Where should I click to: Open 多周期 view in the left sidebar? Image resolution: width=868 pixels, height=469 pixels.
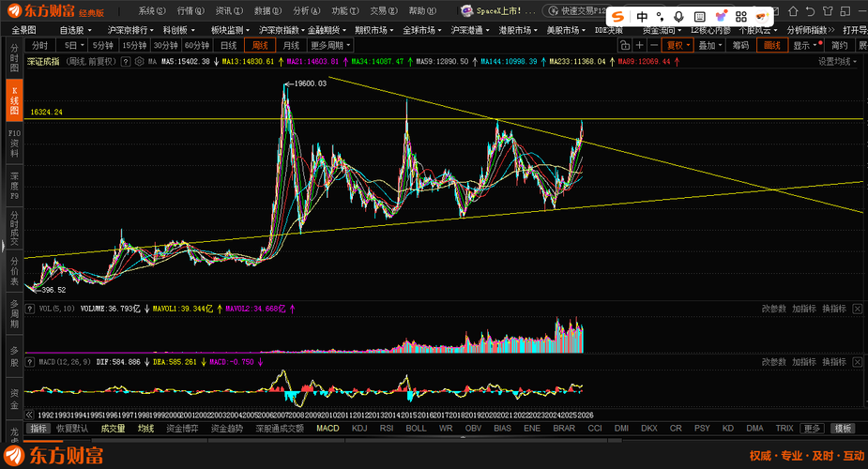(14, 313)
